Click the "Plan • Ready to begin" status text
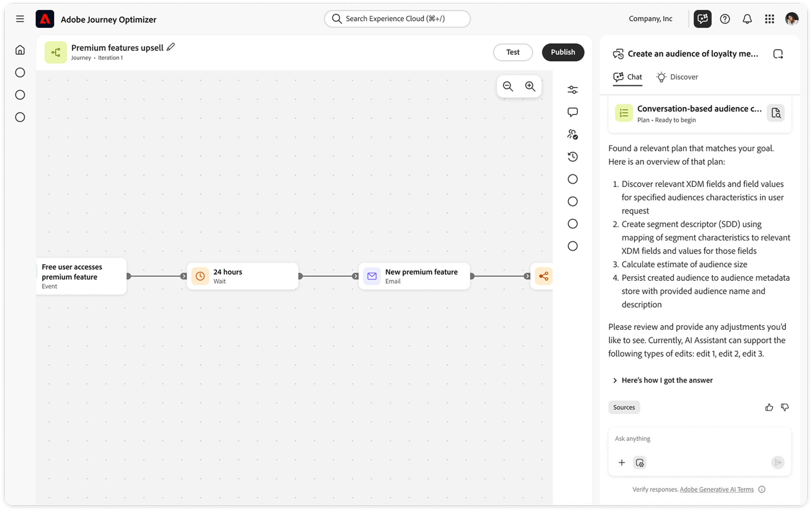The image size is (812, 511). [x=666, y=120]
